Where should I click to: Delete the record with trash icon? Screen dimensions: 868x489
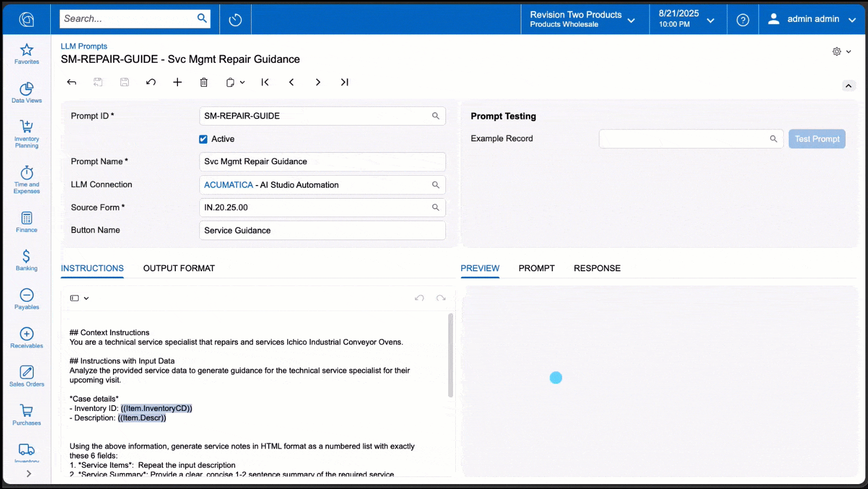[x=204, y=82]
